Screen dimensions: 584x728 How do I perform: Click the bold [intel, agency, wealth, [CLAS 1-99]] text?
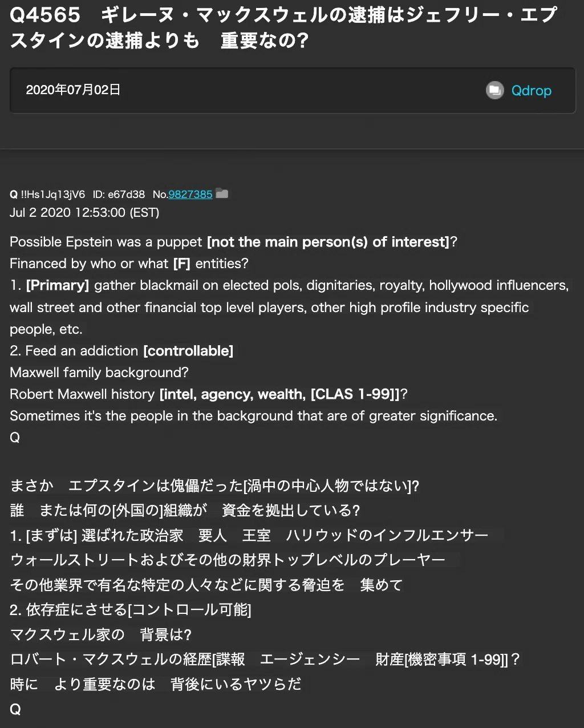point(279,394)
